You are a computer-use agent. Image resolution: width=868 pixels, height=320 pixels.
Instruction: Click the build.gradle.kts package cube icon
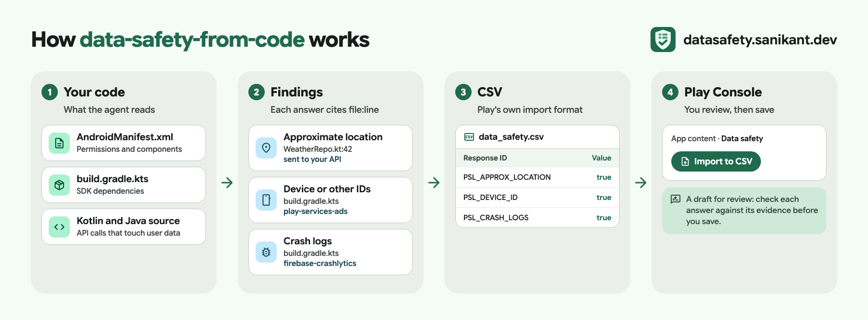(59, 185)
